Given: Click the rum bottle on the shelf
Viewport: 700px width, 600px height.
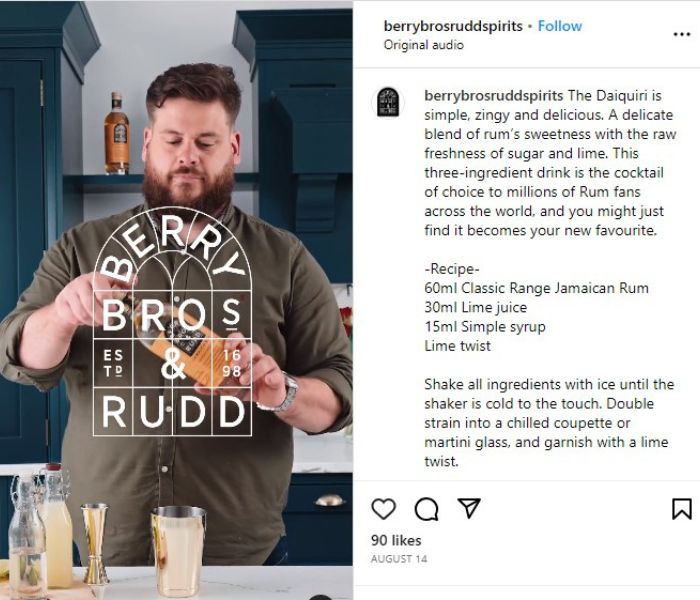Looking at the screenshot, I should pyautogui.click(x=117, y=133).
